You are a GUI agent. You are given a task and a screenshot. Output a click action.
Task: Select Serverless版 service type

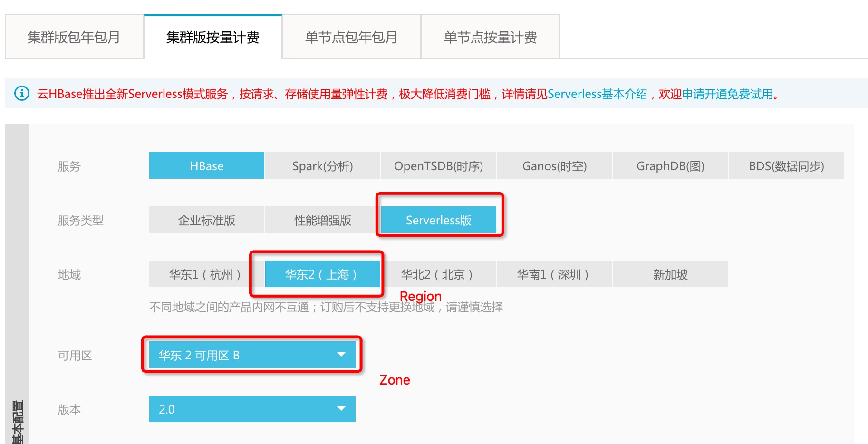click(439, 220)
